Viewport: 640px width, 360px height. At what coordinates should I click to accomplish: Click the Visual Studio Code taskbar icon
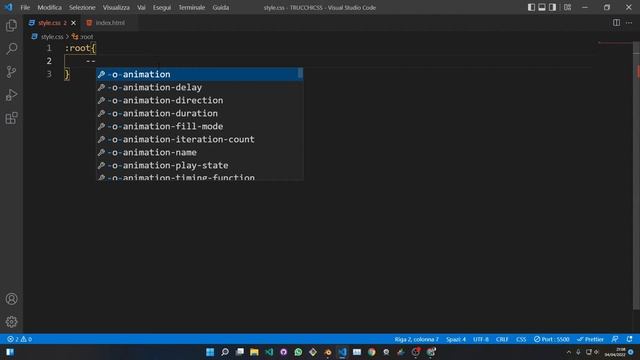(x=342, y=352)
